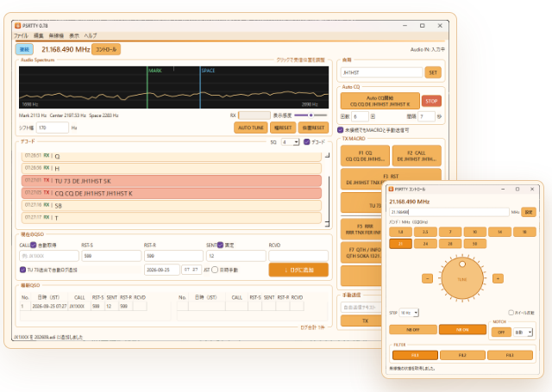Click the 設定 set-frequency button

tap(529, 212)
